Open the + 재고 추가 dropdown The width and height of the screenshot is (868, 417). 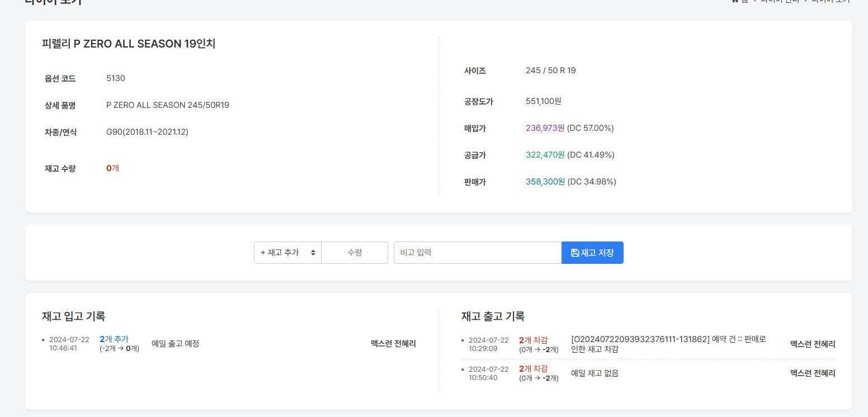tap(287, 253)
